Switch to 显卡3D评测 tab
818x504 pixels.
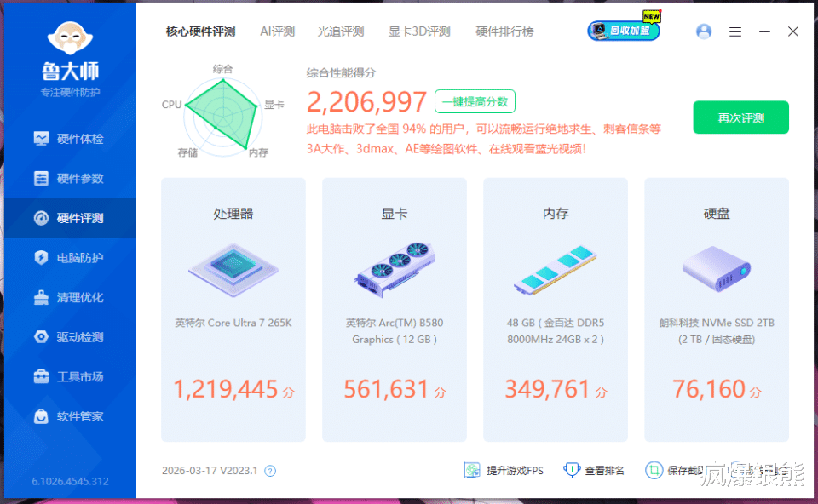419,31
